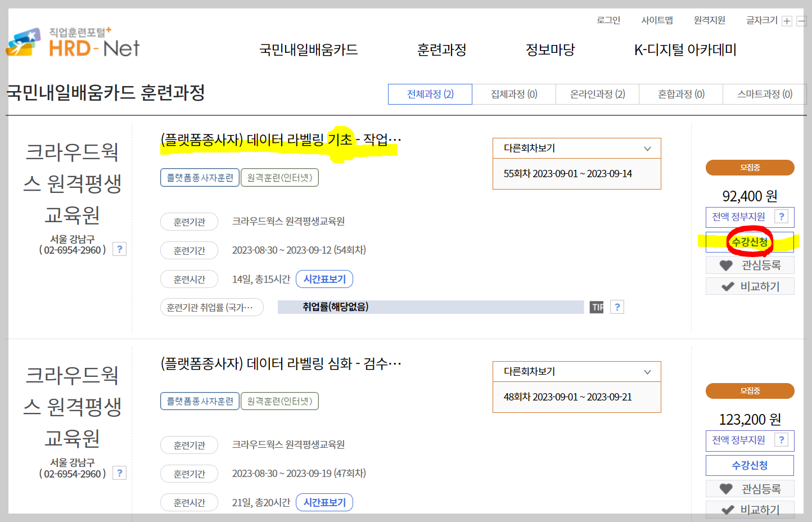Open K-디지털 아카데미 menu
Screen dimensions: 812x522
pos(685,49)
